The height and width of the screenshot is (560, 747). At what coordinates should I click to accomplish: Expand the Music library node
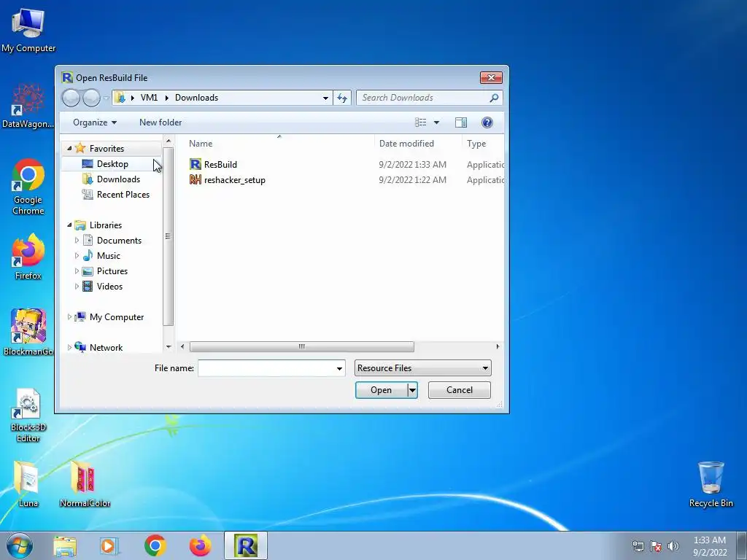tap(77, 256)
